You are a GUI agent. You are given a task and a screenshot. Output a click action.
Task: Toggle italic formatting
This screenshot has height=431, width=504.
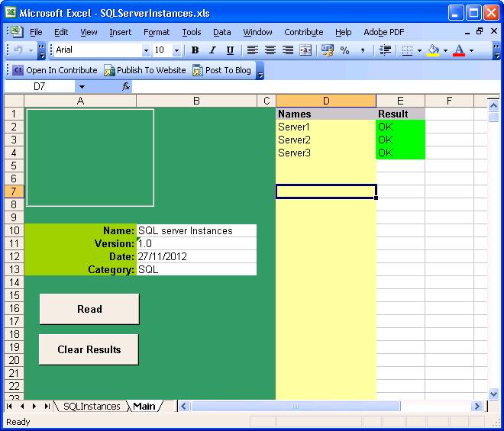tap(212, 50)
